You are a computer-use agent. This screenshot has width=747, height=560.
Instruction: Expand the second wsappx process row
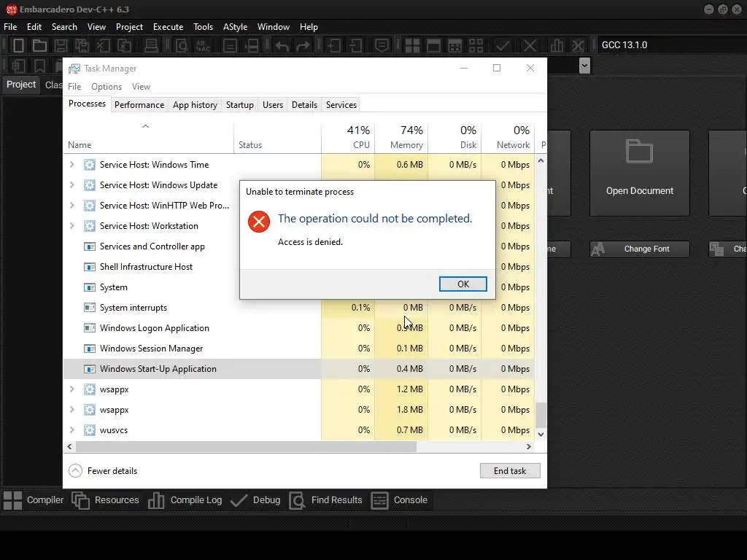click(72, 410)
